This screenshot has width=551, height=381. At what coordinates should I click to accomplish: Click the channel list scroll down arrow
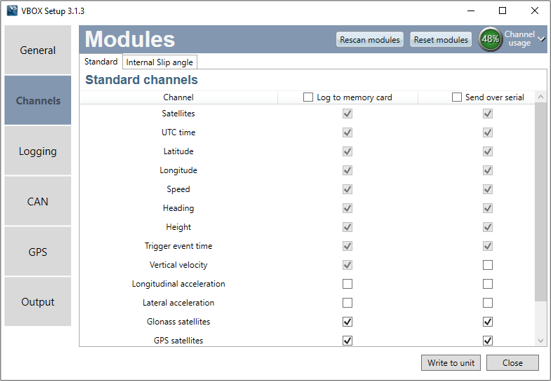tap(540, 341)
